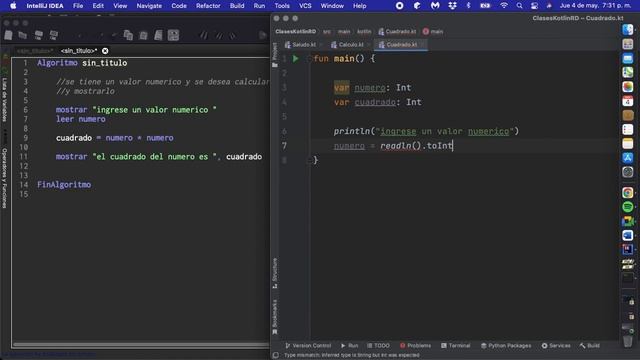640x360 pixels.
Task: Open Spotify from the Dock
Action: [x=628, y=207]
